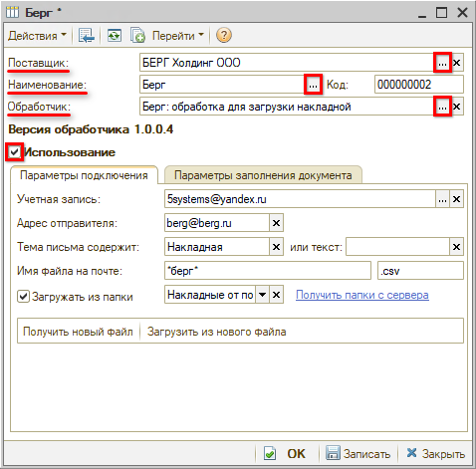
Task: Open ellipsis button of Наименование field
Action: point(313,85)
